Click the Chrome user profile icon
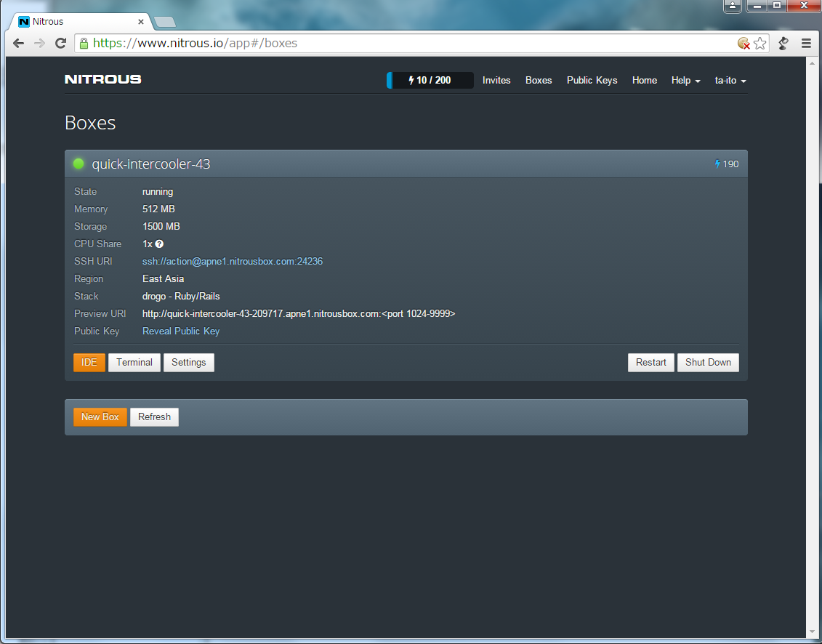This screenshot has width=822, height=644. click(733, 6)
